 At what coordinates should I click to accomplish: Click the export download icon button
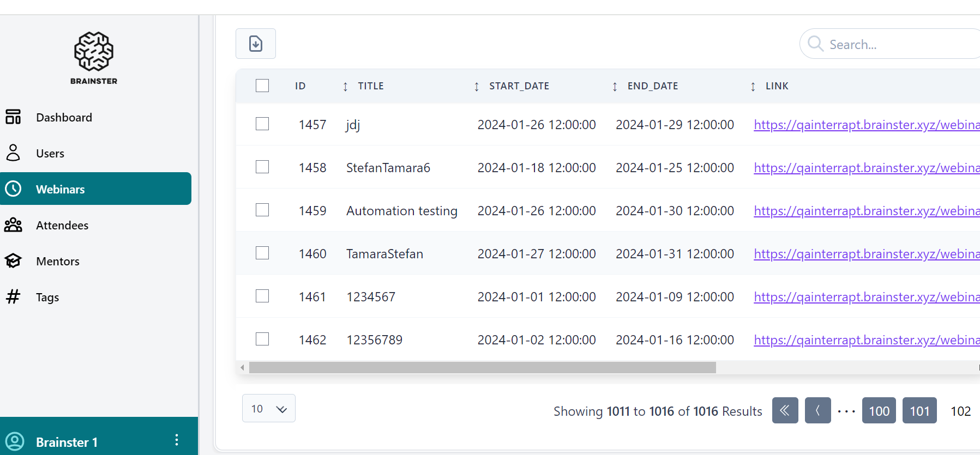255,44
